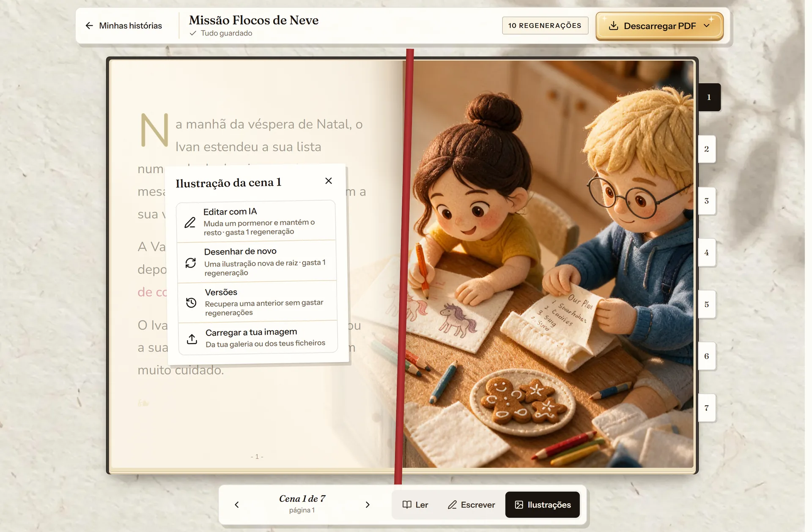
Task: Jump to scene bookmark tab 5
Action: 707,305
